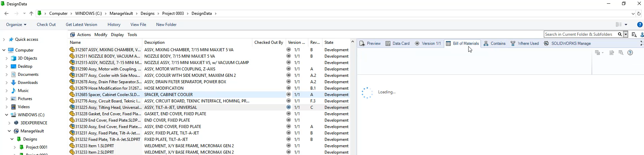Viewport: 644px width, 155px height.
Task: Click the search magnifier icon
Action: (x=620, y=34)
